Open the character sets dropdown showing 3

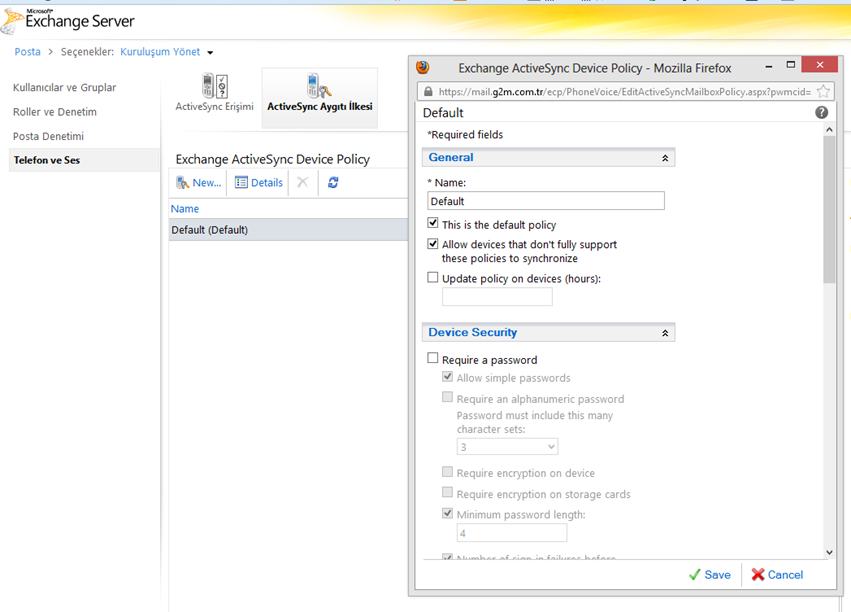pos(507,447)
